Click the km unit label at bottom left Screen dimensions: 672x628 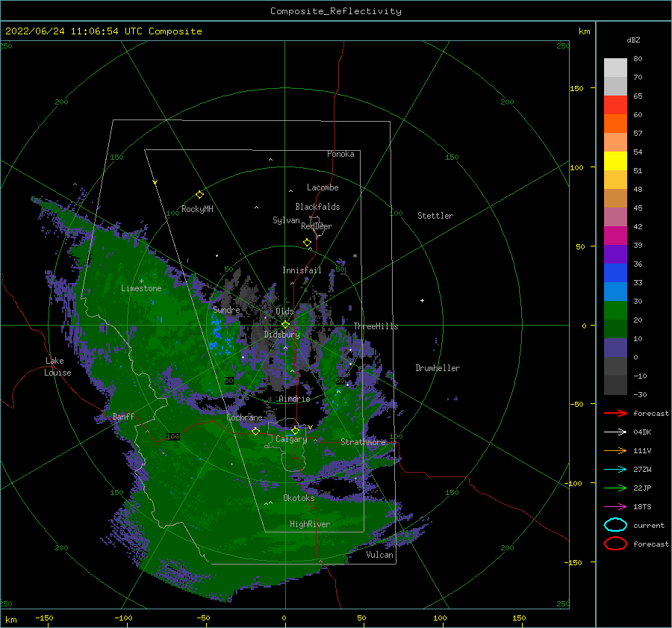(11, 620)
